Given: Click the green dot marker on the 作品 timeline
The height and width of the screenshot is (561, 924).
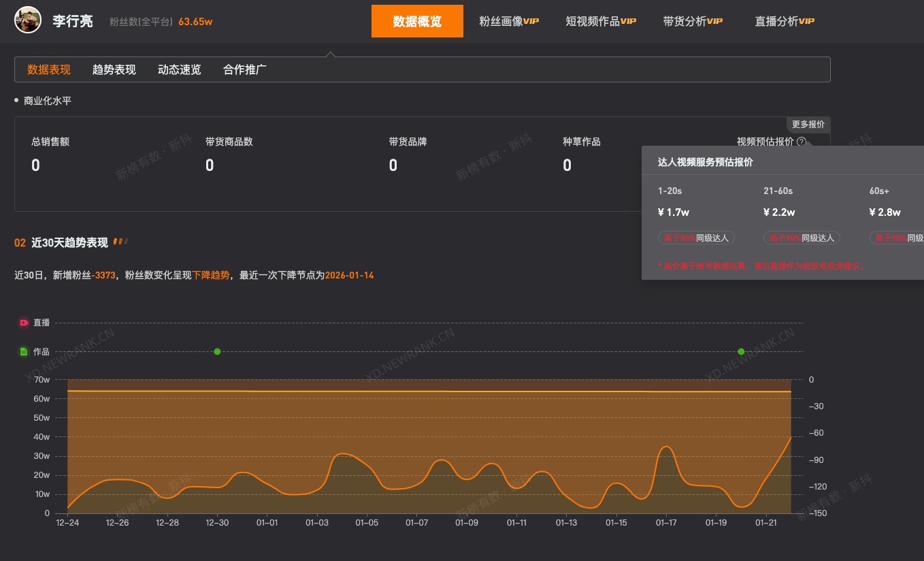Looking at the screenshot, I should click(216, 351).
